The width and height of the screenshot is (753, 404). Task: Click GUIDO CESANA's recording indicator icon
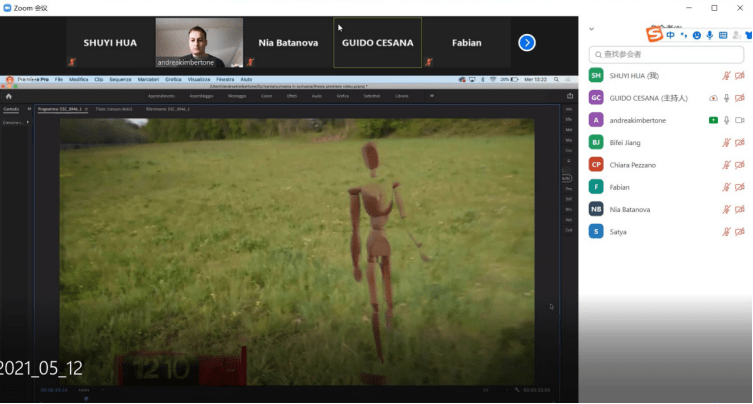[x=713, y=98]
